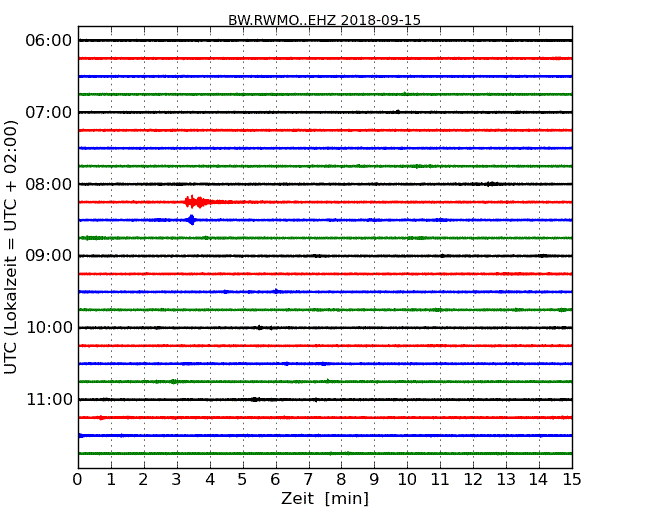
Task: Click x-axis tick label 12
Action: [x=473, y=480]
